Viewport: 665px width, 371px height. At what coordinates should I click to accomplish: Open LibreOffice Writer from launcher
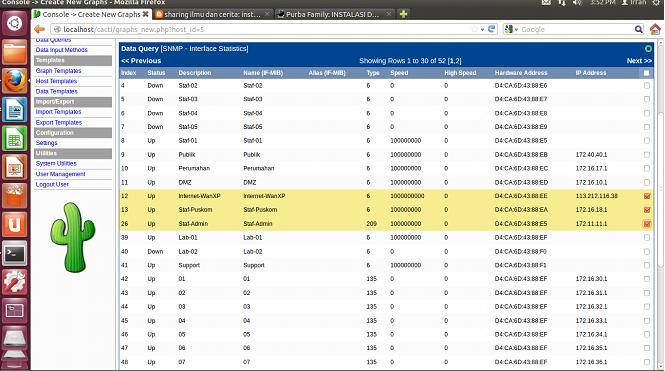[x=14, y=109]
